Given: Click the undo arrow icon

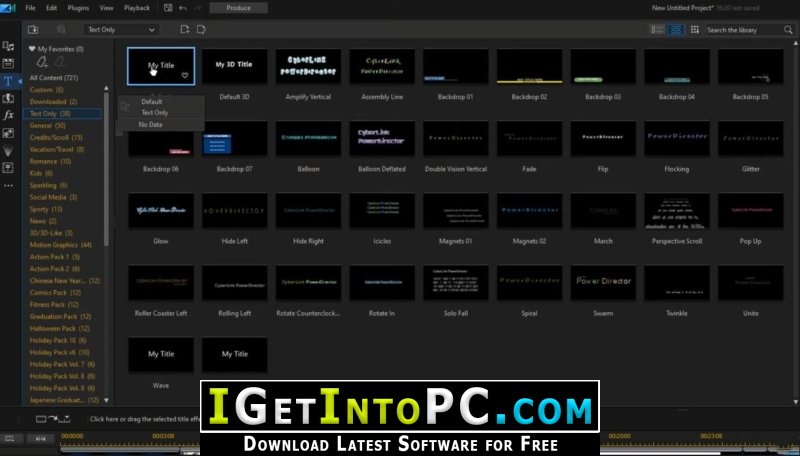Looking at the screenshot, I should 182,8.
